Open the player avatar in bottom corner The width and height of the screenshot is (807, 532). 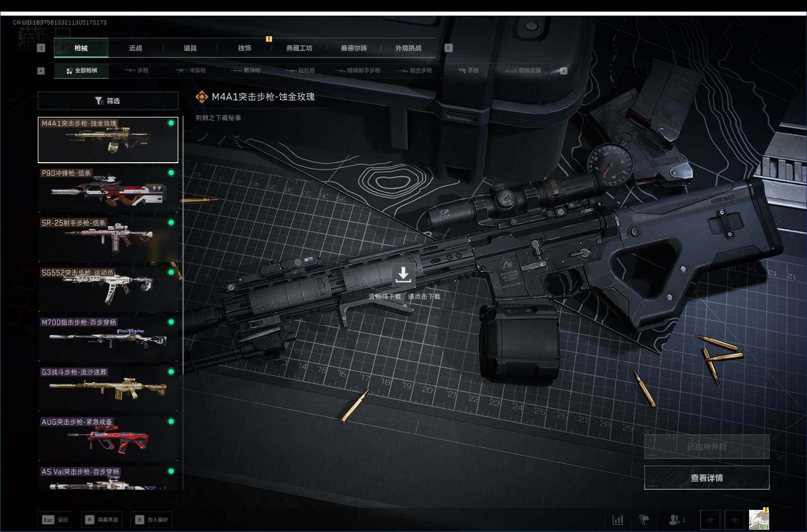(759, 519)
